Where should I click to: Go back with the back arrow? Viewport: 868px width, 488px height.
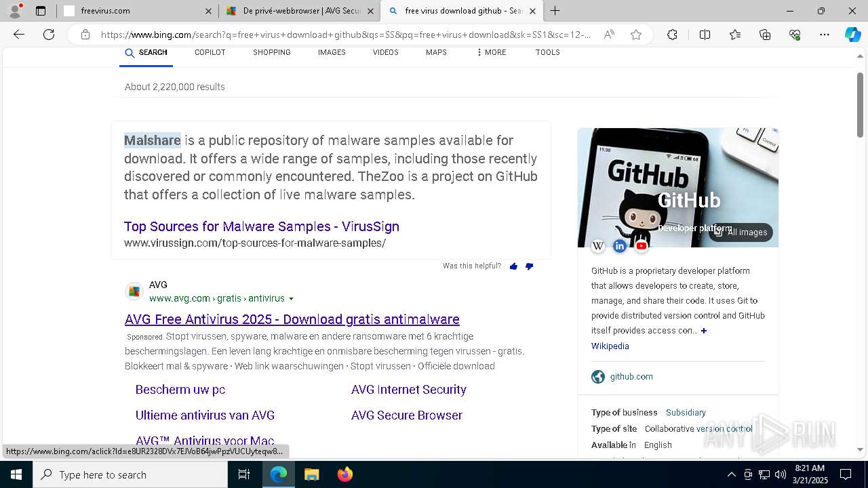click(19, 35)
